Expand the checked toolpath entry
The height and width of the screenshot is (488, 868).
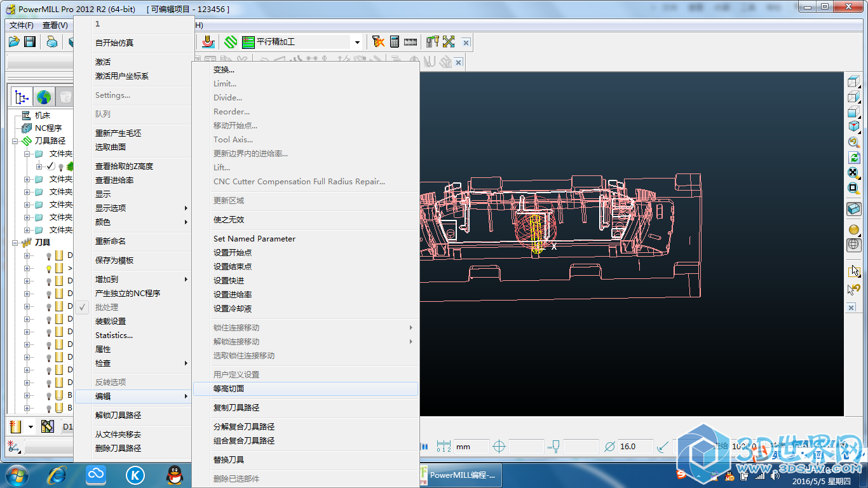point(39,166)
